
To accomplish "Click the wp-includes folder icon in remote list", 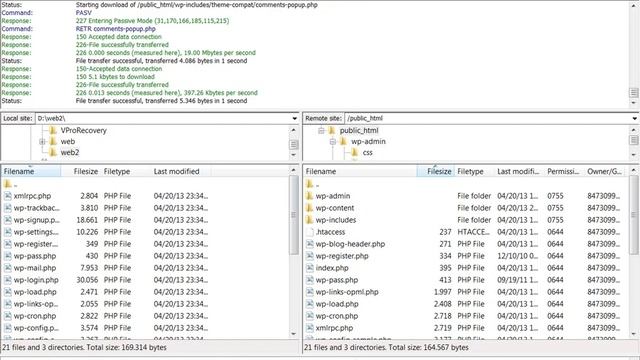I will pyautogui.click(x=309, y=220).
